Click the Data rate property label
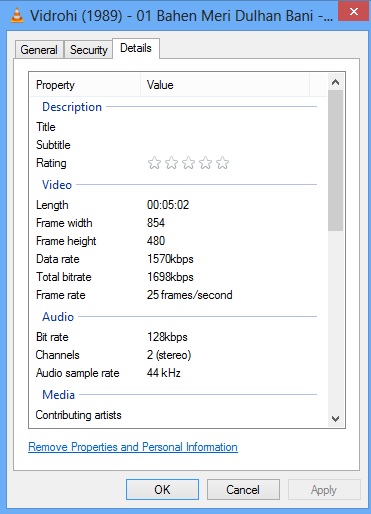The width and height of the screenshot is (371, 514). tap(58, 259)
